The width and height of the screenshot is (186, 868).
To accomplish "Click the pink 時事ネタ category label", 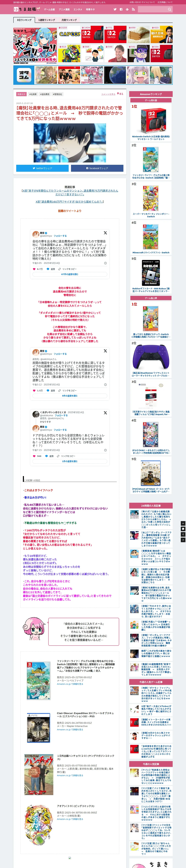I will click(x=21, y=94).
